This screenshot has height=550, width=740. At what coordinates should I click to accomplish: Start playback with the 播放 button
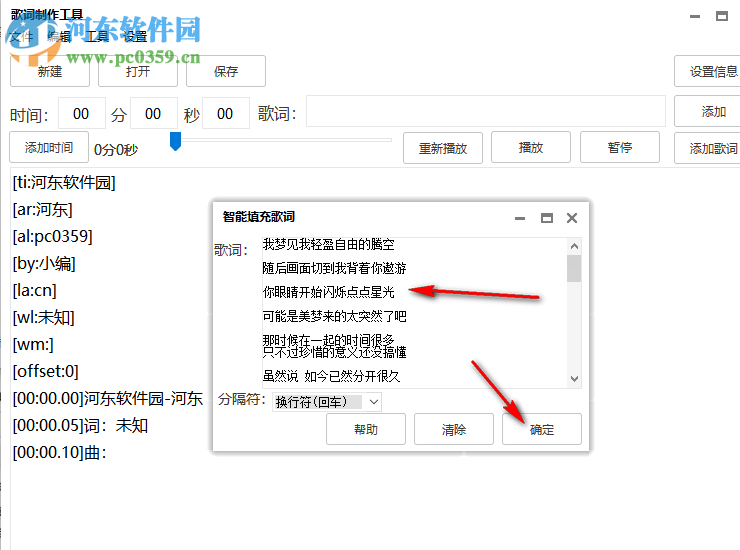(531, 148)
